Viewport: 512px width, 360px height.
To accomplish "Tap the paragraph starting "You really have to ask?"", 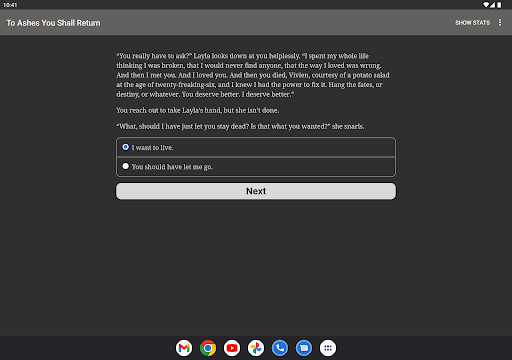I will point(253,75).
